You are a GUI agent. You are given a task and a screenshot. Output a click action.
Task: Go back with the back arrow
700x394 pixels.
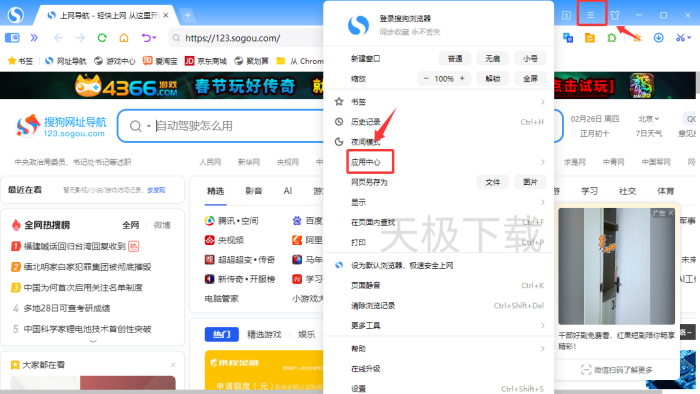click(58, 38)
